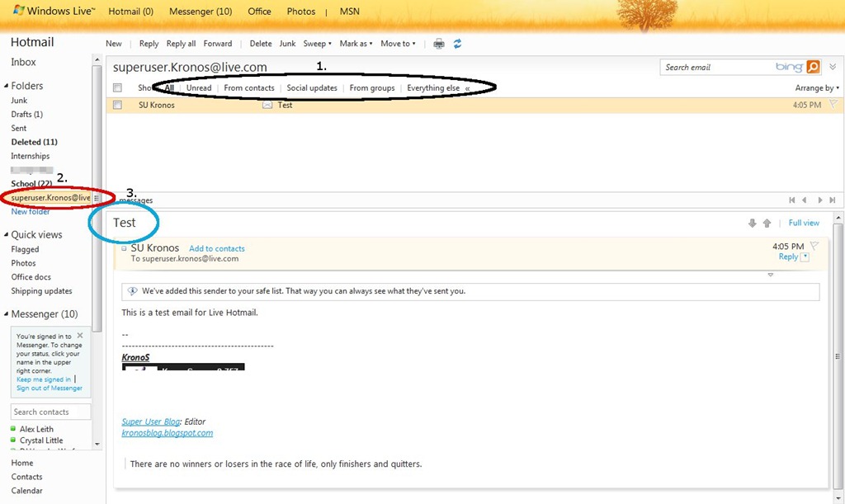845x504 pixels.
Task: Collapse the Show filter bar chevron
Action: [468, 88]
